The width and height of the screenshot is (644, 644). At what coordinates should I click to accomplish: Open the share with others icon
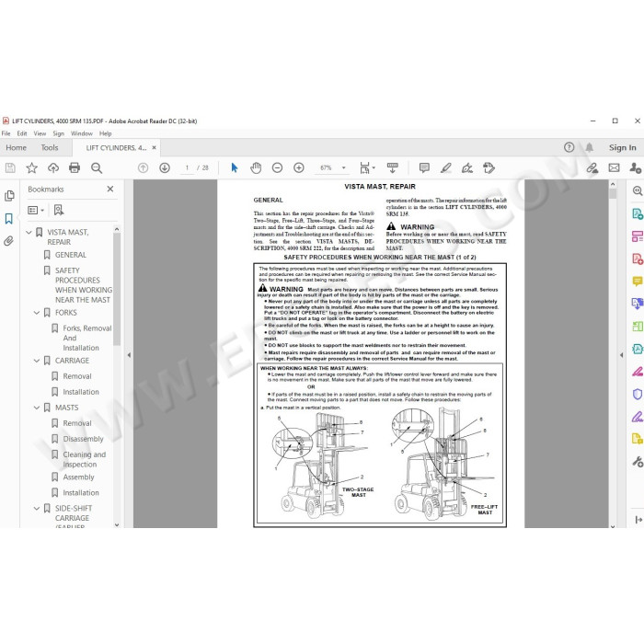pyautogui.click(x=636, y=167)
